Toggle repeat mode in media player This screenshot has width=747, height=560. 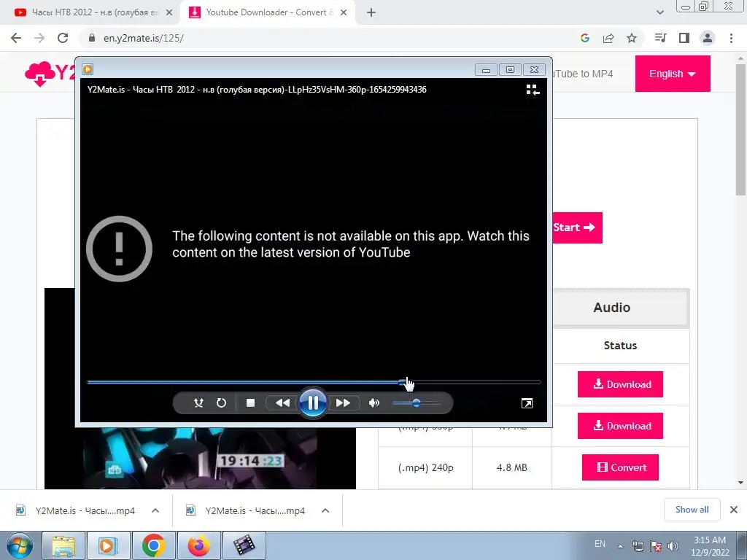point(221,402)
